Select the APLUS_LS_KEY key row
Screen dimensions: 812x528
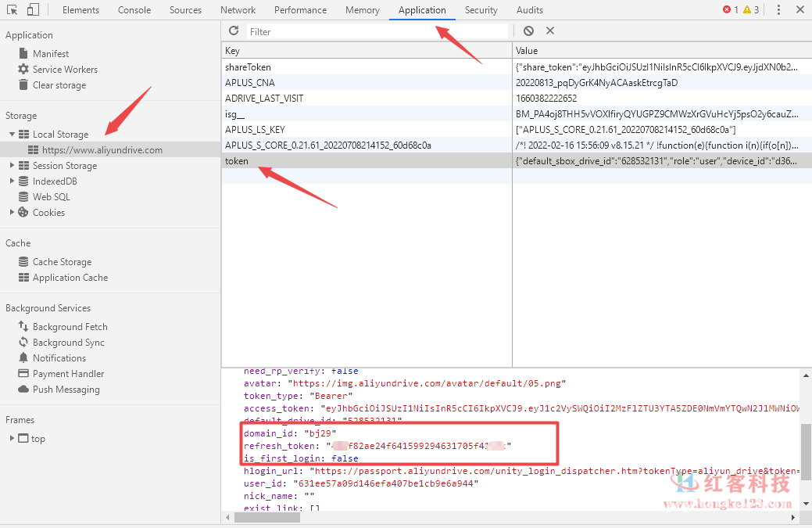[x=367, y=130]
